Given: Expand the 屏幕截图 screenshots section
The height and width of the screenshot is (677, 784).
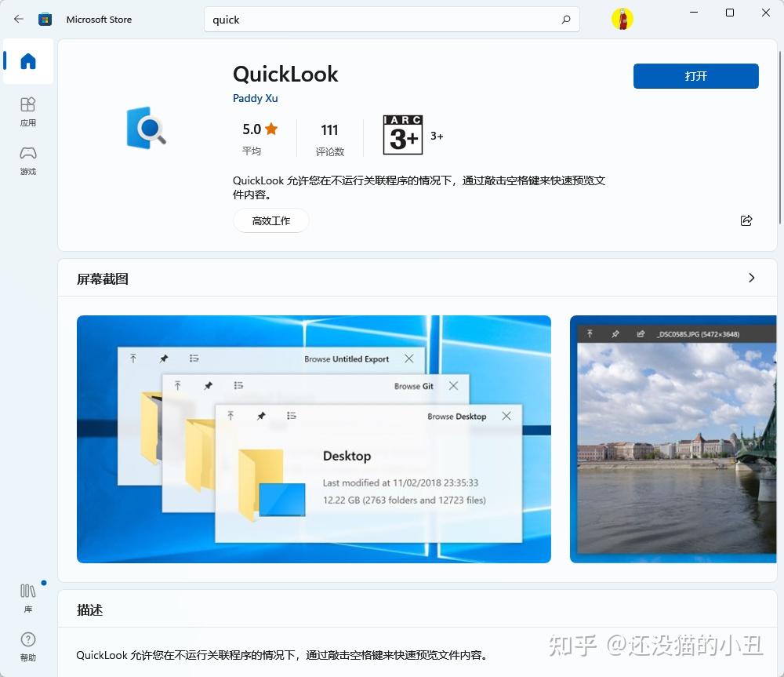Looking at the screenshot, I should coord(751,278).
